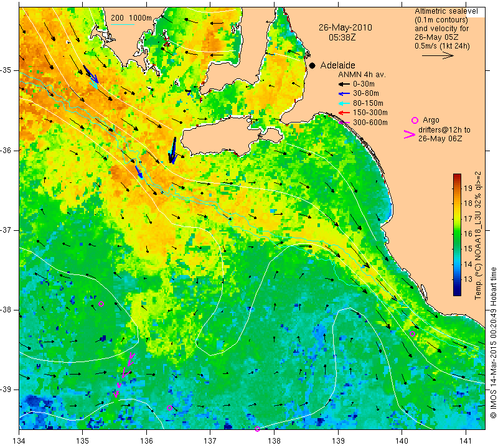Click the 150-300m depth label
Image resolution: width=498 pixels, height=448 pixels.
coord(370,113)
